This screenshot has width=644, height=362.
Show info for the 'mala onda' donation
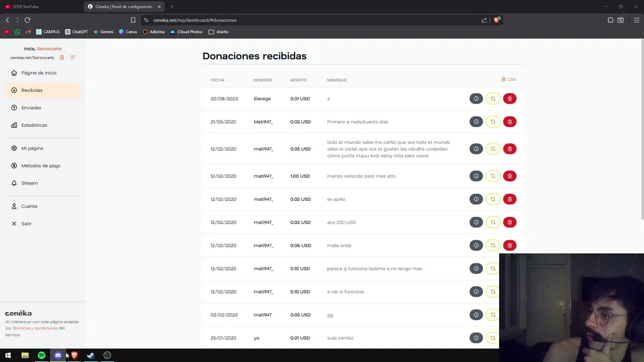(x=476, y=245)
